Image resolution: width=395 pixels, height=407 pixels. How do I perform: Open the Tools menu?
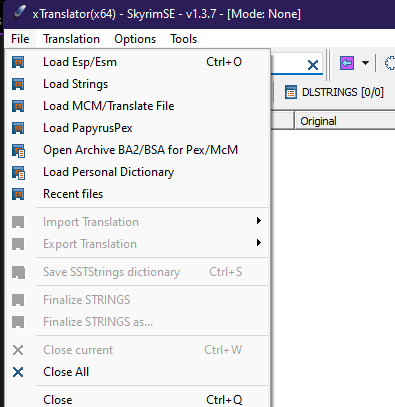(184, 39)
